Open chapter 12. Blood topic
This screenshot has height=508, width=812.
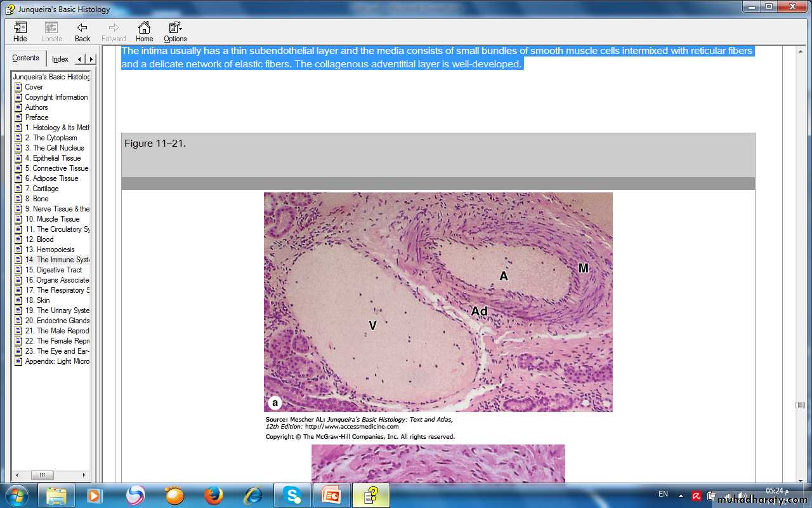(39, 239)
